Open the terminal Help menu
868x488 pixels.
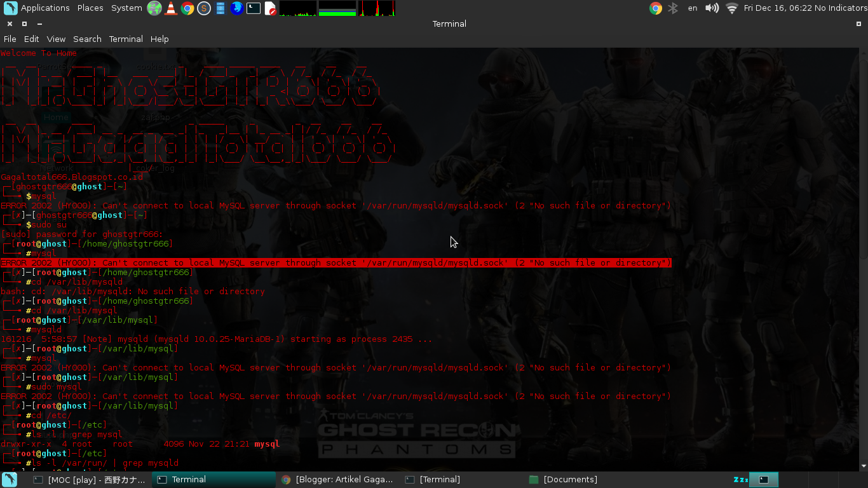click(159, 39)
